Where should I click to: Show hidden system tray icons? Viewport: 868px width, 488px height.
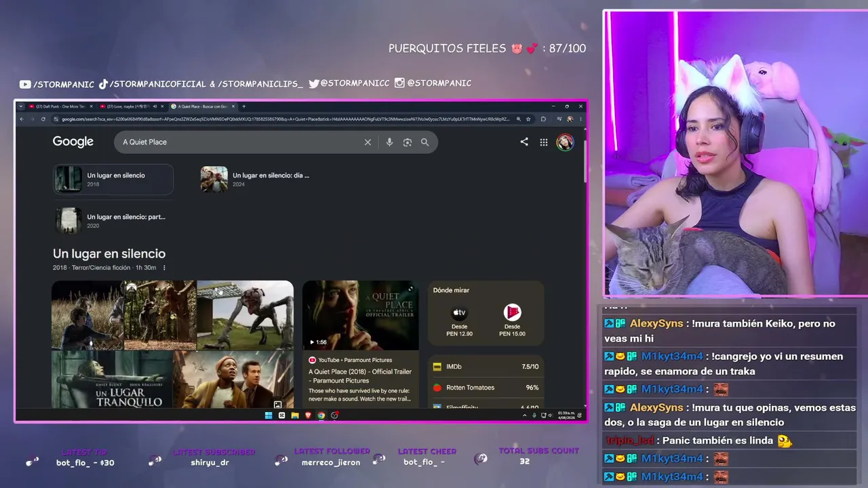[x=525, y=415]
